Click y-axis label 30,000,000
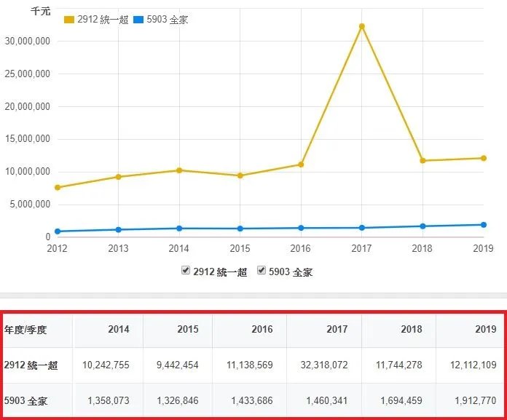This screenshot has height=420, width=507. (28, 41)
